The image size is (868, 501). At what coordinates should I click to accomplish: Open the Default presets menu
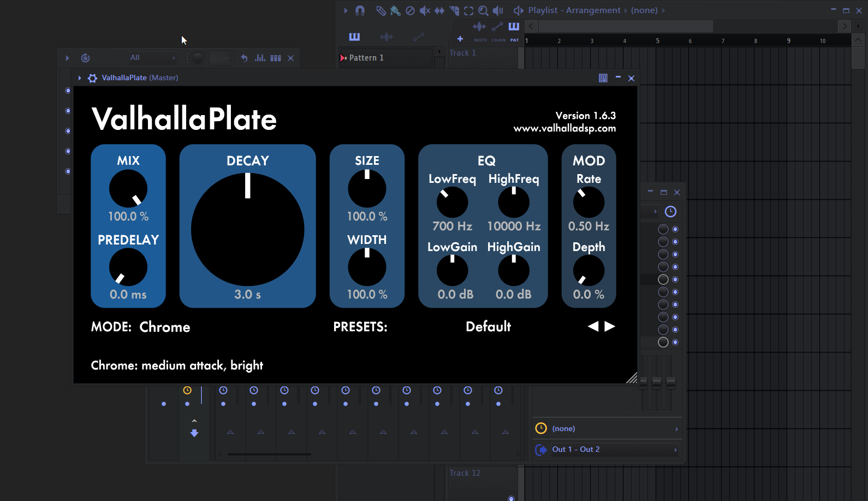488,326
